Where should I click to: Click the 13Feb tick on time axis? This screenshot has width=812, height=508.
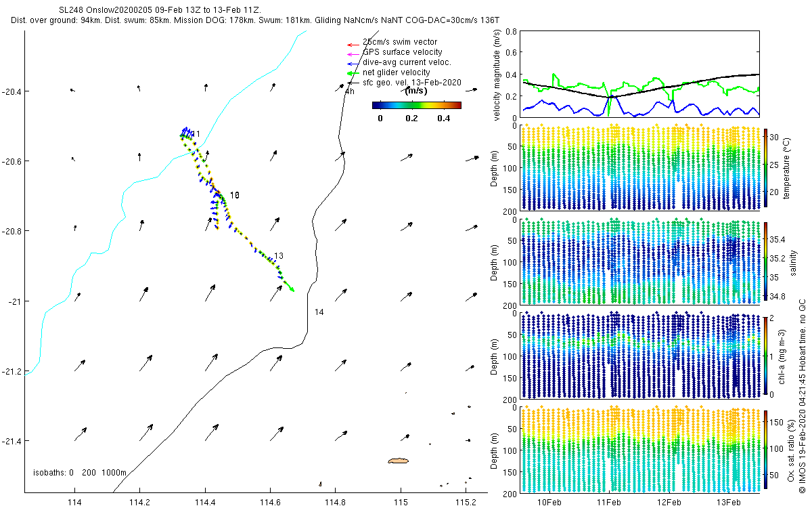click(728, 502)
